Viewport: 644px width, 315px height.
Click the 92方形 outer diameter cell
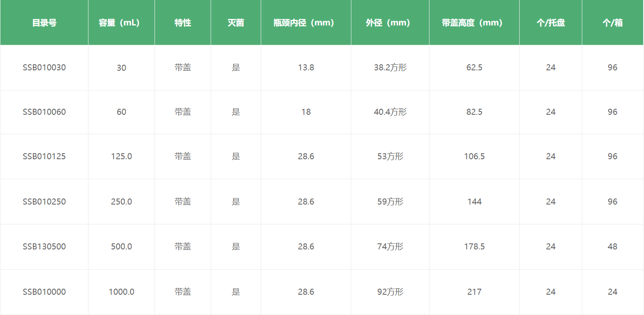click(x=390, y=292)
